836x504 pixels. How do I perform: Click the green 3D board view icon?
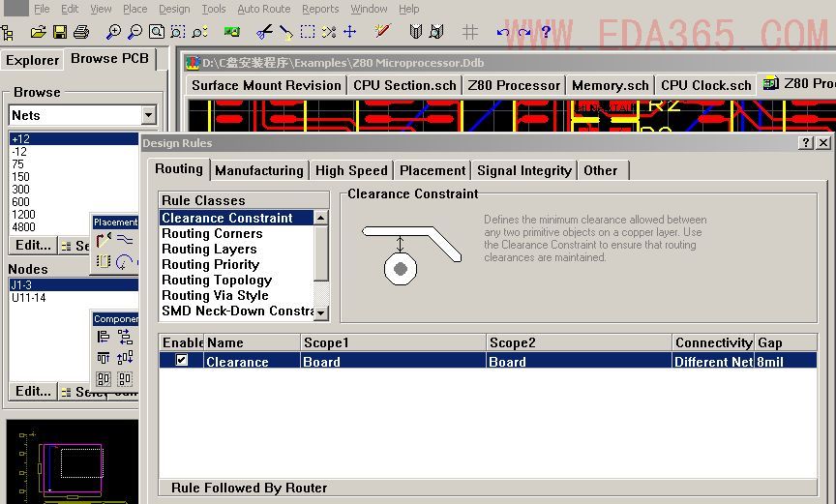click(231, 32)
